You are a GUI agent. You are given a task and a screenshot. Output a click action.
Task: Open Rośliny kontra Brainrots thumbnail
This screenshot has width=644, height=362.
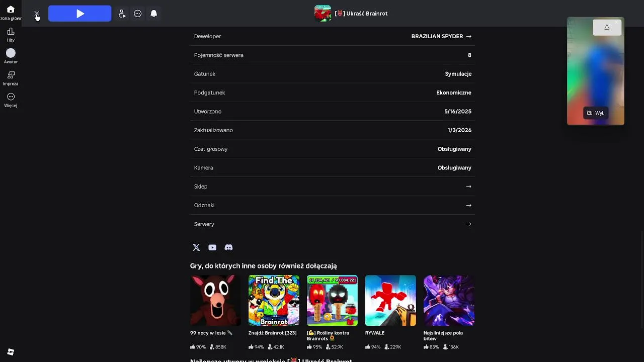332,300
